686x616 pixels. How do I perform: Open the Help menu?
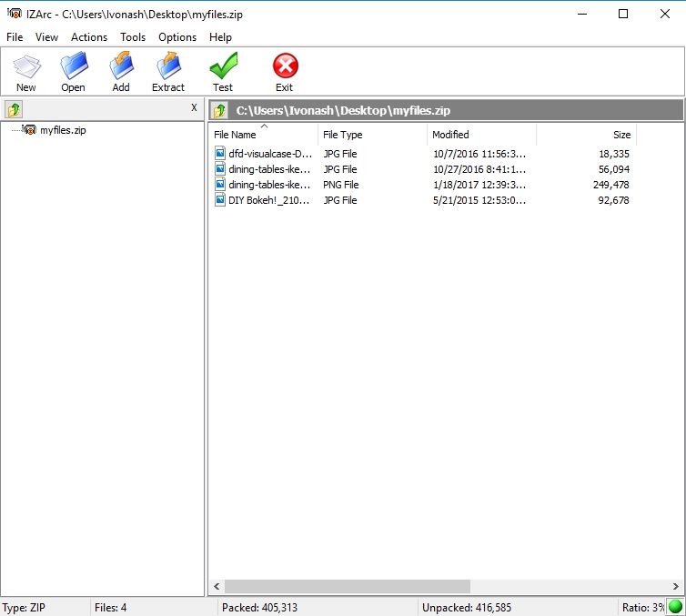[x=220, y=37]
